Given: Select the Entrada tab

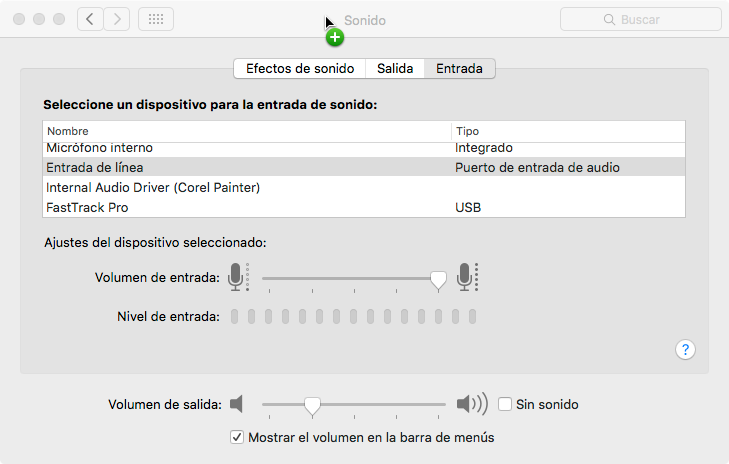Looking at the screenshot, I should coord(459,69).
